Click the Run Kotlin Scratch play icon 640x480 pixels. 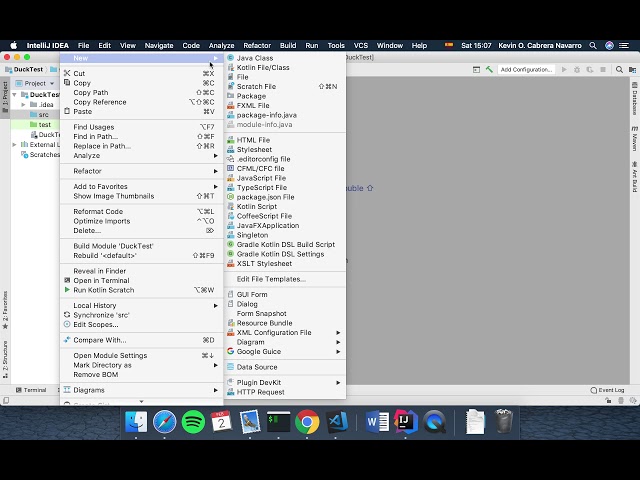(67, 290)
